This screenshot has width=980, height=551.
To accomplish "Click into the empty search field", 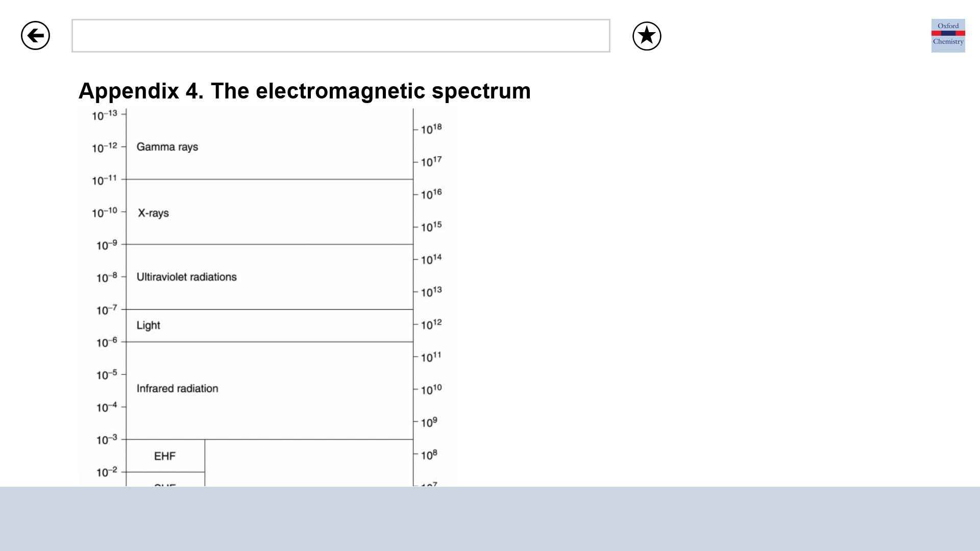I will point(340,36).
